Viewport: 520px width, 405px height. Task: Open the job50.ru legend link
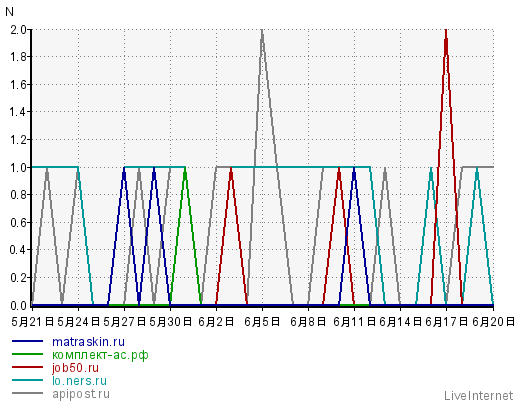coord(75,368)
